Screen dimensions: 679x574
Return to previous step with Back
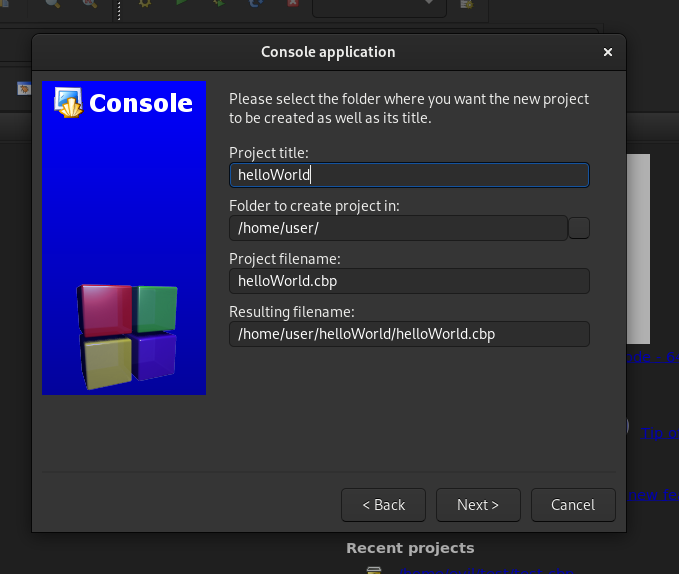tap(383, 505)
